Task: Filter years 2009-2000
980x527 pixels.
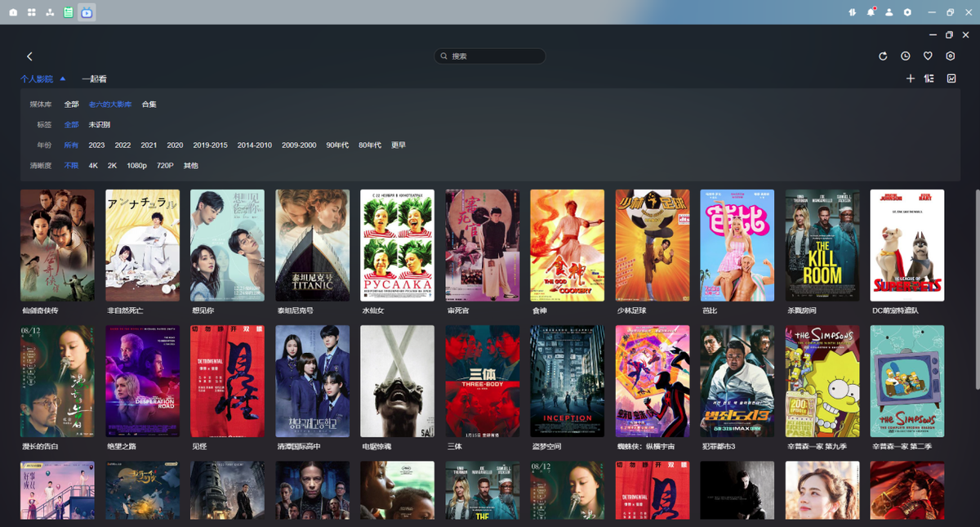Action: click(x=299, y=145)
